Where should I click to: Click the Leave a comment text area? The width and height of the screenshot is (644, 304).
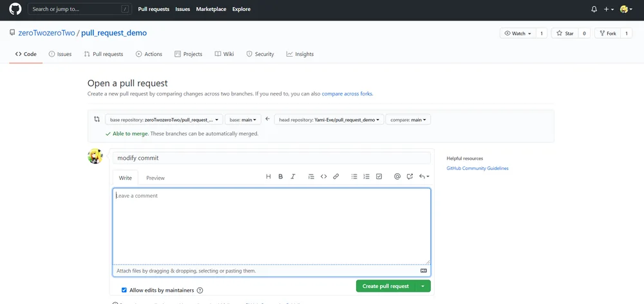click(x=272, y=226)
